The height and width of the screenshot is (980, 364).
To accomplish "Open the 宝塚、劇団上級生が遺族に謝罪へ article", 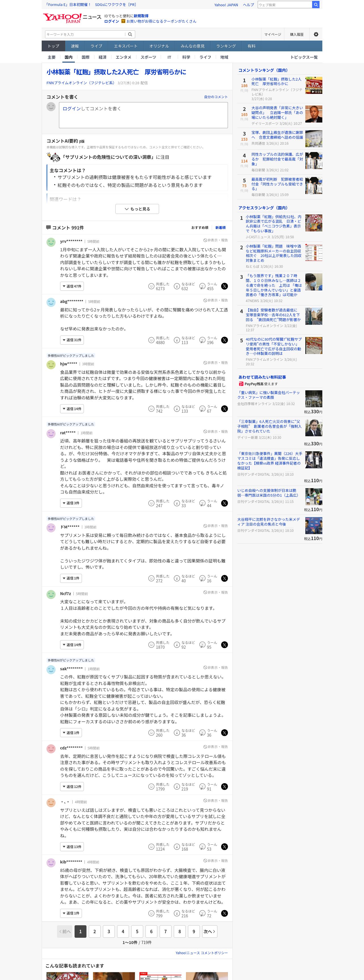I will coord(277,135).
